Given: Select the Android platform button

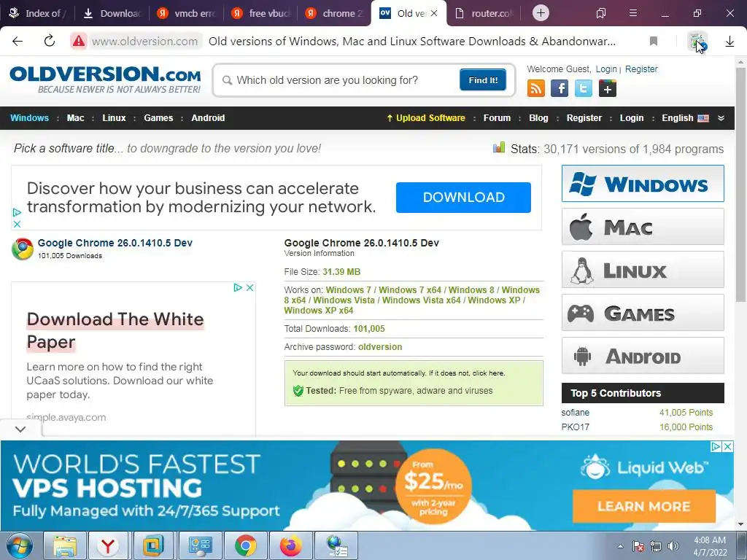Looking at the screenshot, I should 643,356.
